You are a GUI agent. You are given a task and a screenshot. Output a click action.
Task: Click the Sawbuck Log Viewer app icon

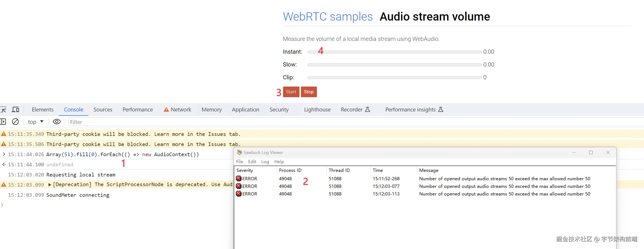pyautogui.click(x=239, y=152)
